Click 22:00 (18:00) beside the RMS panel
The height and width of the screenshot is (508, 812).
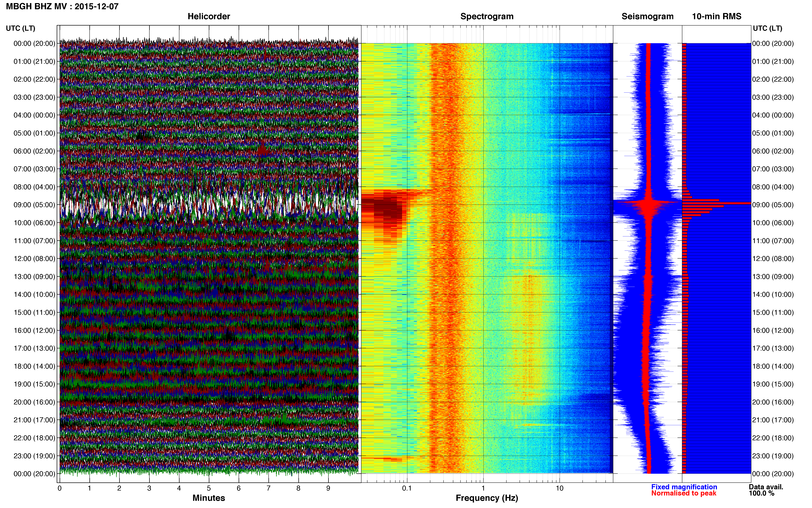click(773, 438)
